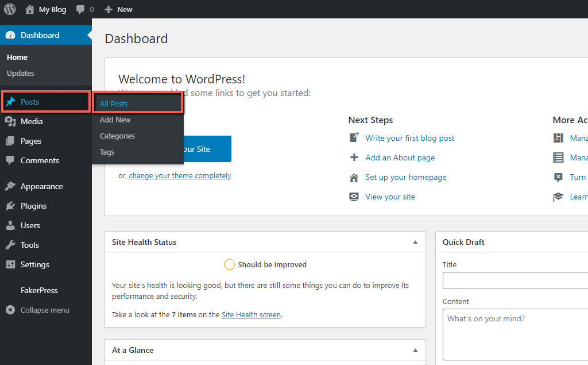Click the Collapse menu arrow icon

point(10,310)
